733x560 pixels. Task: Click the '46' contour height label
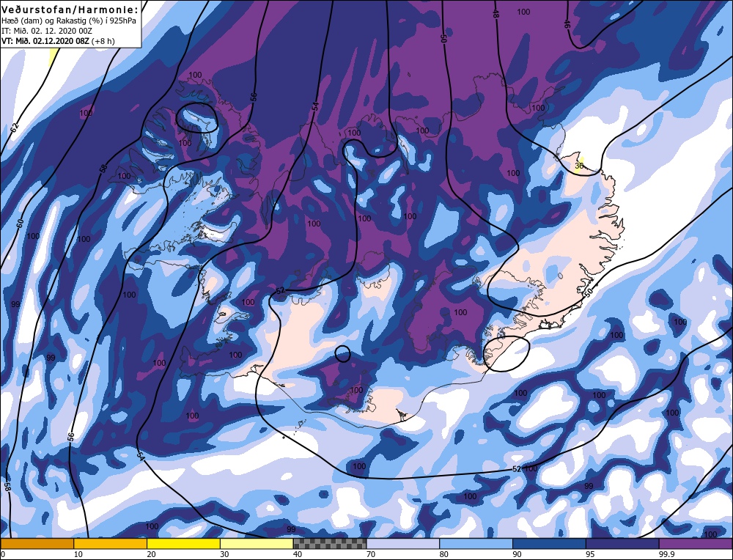(x=567, y=24)
